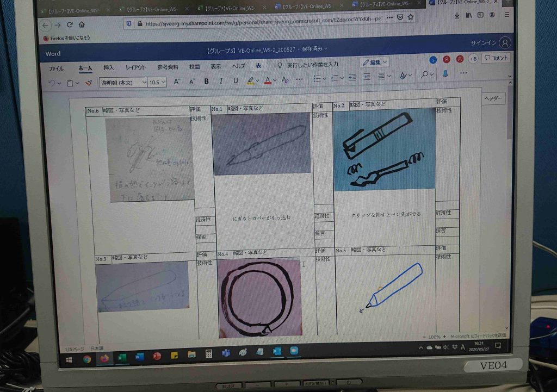
Task: Reload the page in Firefox
Action: click(x=70, y=25)
